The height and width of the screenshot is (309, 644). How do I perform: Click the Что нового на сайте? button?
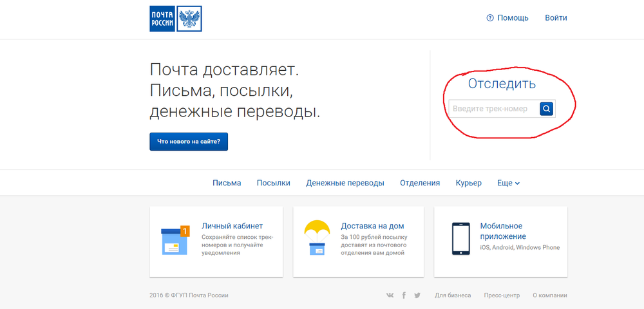click(189, 142)
